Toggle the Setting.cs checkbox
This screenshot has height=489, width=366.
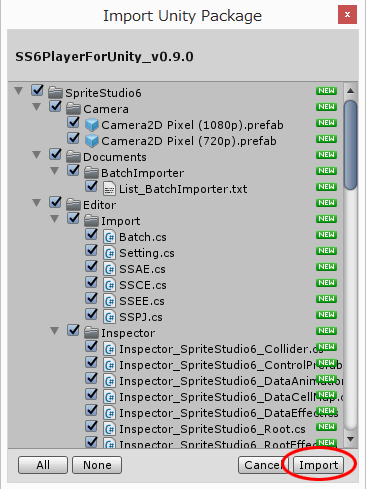[x=91, y=250]
